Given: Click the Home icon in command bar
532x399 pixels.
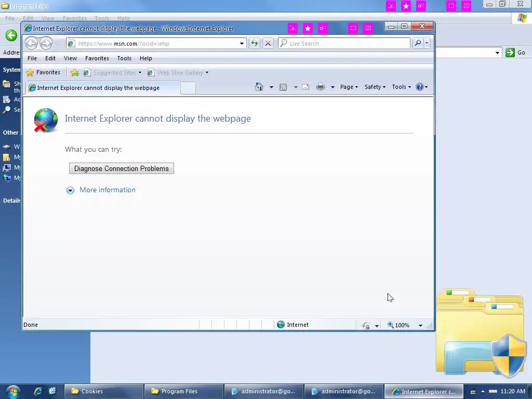Looking at the screenshot, I should [259, 87].
